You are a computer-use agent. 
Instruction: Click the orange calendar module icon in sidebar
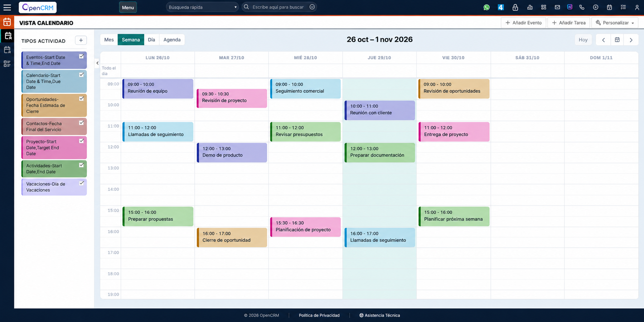tap(7, 22)
